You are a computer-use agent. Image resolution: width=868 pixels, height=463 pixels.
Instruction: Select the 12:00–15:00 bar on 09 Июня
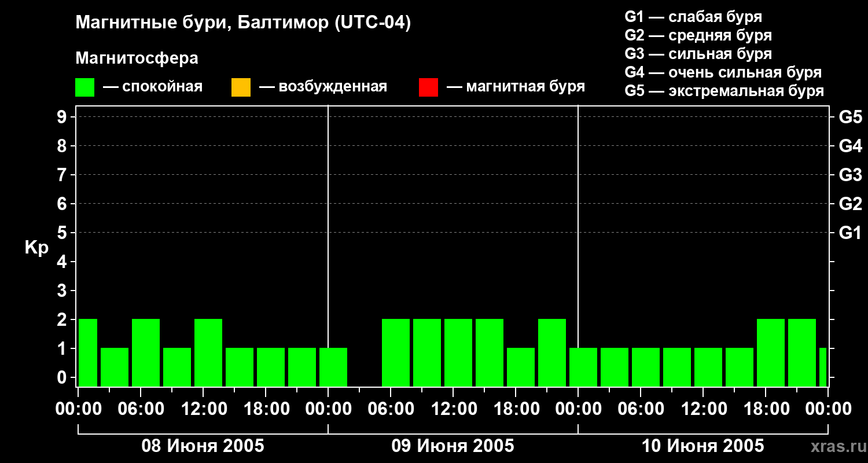tap(458, 352)
